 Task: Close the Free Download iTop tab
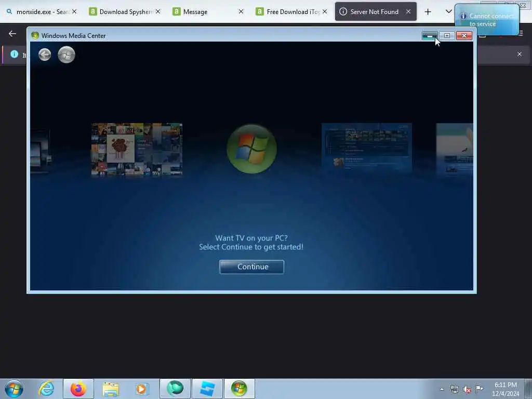325,11
